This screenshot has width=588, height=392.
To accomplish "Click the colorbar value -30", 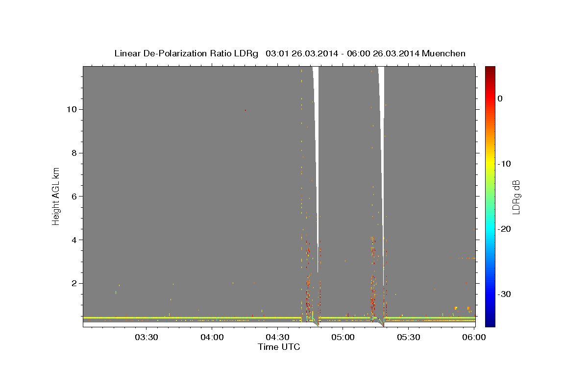I will tap(504, 294).
